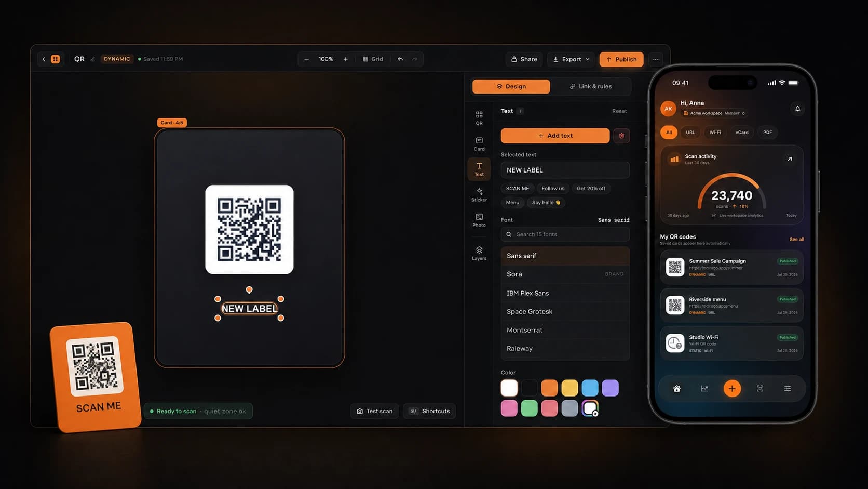Open the three-dot more options menu
Viewport: 868px width, 489px height.
[656, 59]
